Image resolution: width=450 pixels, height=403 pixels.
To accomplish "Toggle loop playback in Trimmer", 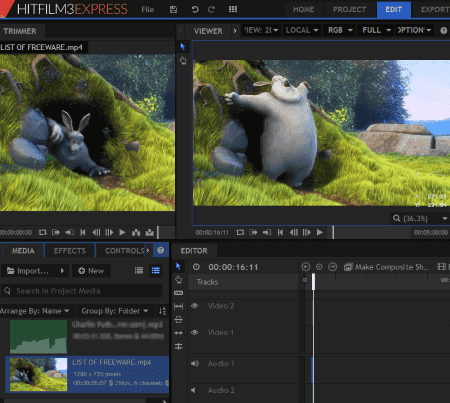I will 43,232.
